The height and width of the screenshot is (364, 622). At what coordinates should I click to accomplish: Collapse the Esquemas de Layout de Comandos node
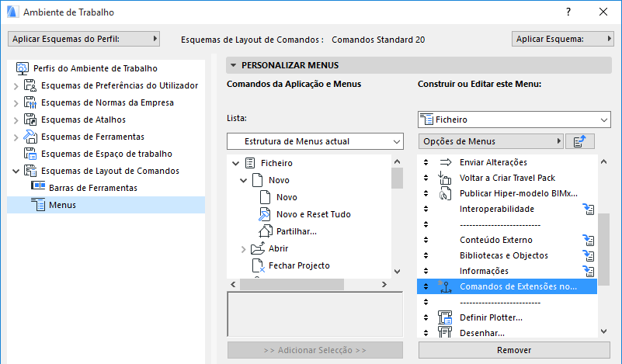point(16,171)
